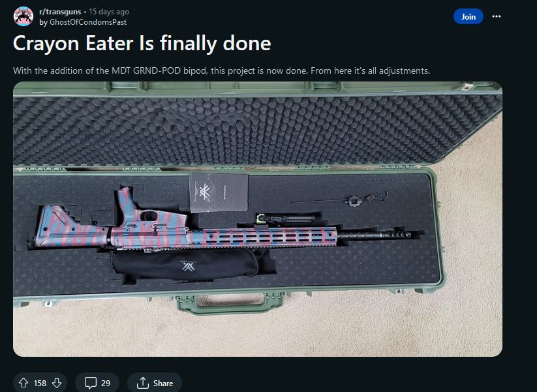Click the egg-crate foam lid in the photo
The width and height of the screenshot is (537, 392).
(257, 131)
